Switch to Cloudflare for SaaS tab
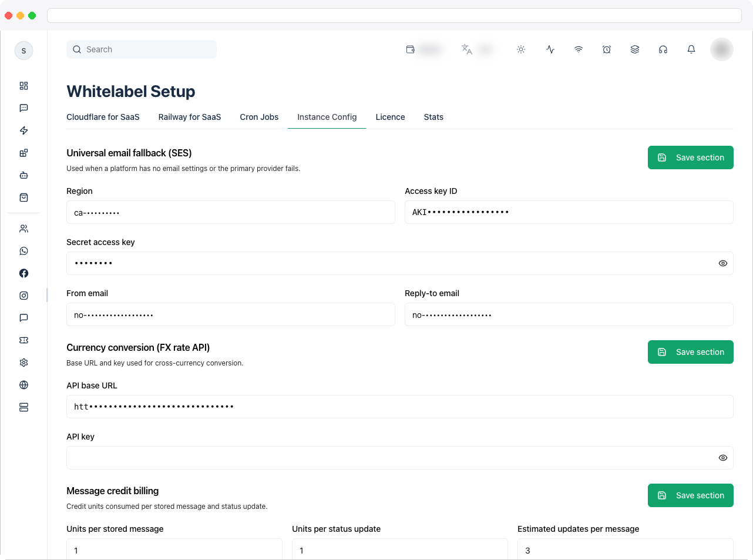Image resolution: width=753 pixels, height=560 pixels. tap(103, 117)
